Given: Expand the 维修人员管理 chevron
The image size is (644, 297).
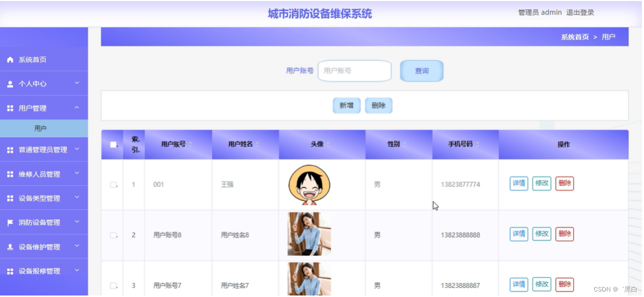Looking at the screenshot, I should click(77, 173).
